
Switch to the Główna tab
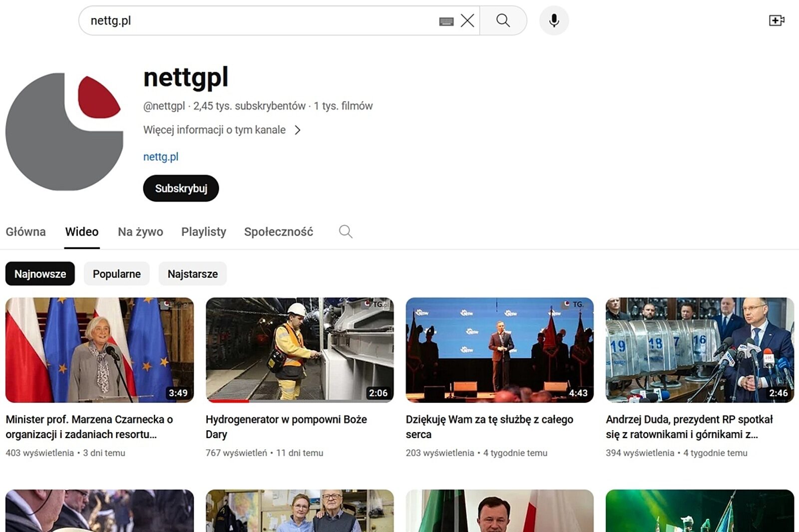pyautogui.click(x=25, y=232)
